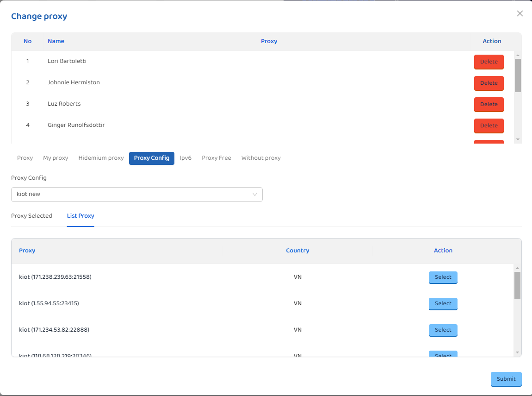View the Proxy Selected sub-tab

click(31, 216)
